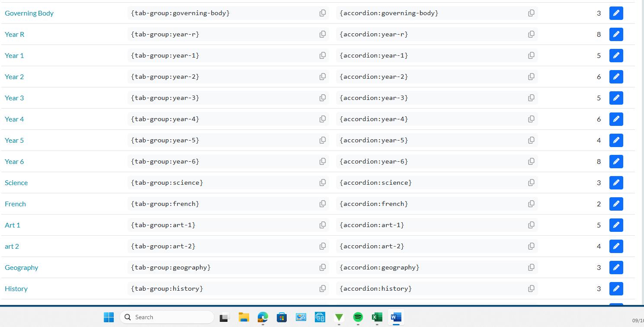Open the Year 4 link
644x327 pixels.
point(14,119)
